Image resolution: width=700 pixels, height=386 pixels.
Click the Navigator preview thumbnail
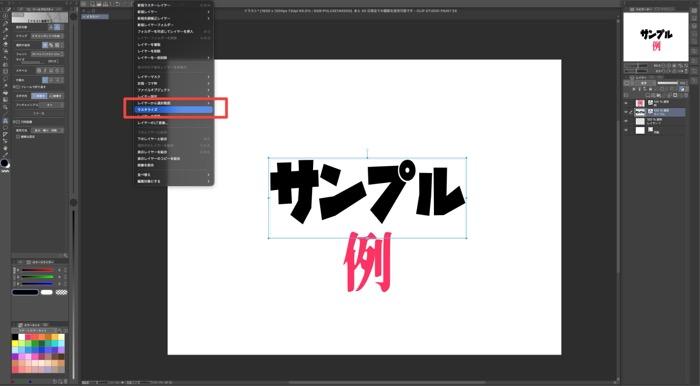[656, 37]
